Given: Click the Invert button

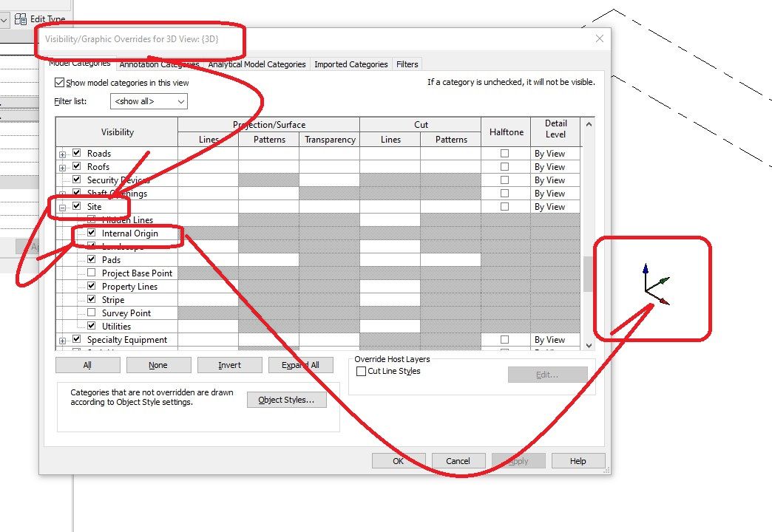Looking at the screenshot, I should click(x=230, y=364).
